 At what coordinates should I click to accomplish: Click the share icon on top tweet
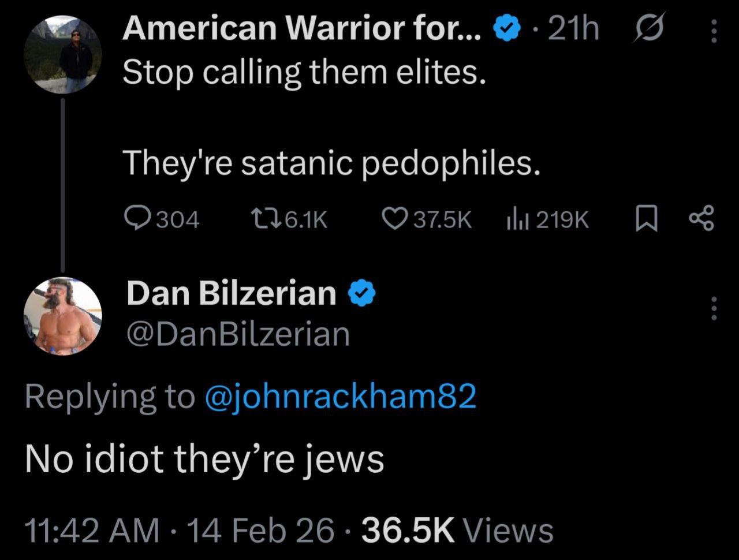tap(701, 219)
